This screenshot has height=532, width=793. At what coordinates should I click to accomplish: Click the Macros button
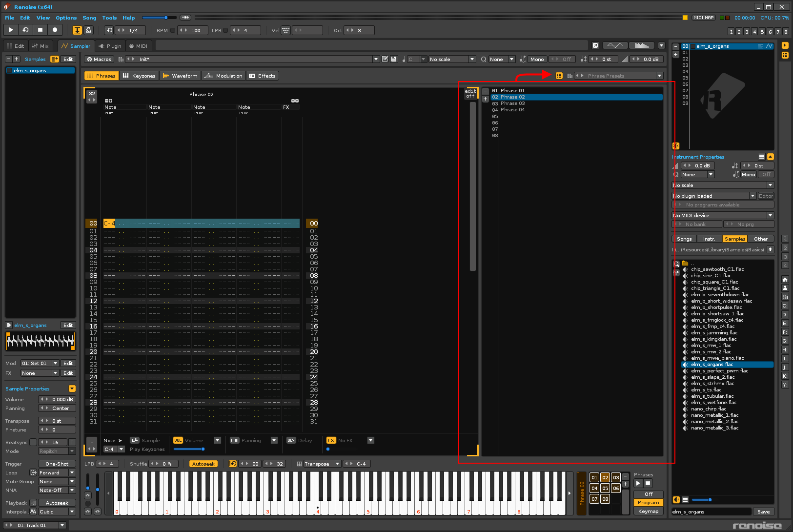click(x=99, y=59)
